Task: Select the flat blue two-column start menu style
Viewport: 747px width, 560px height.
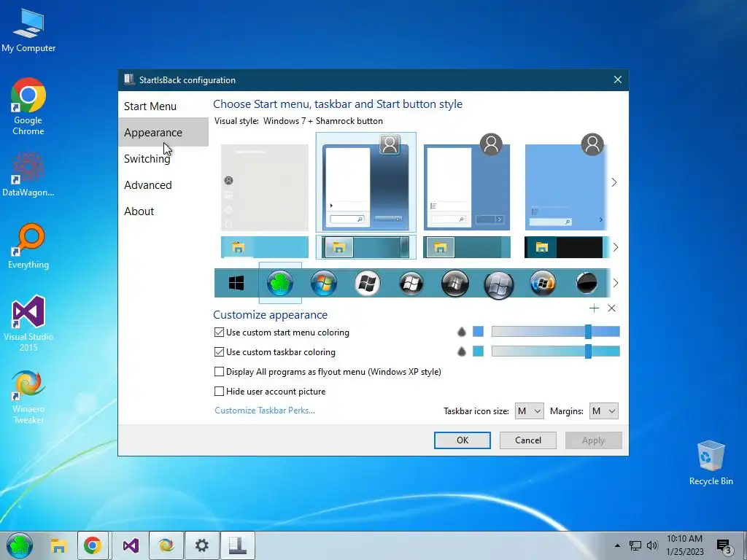Action: pos(467,183)
